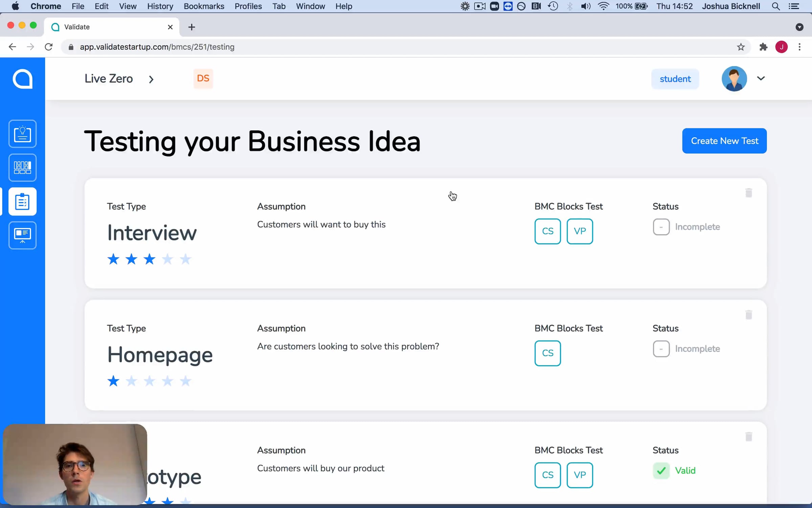Screen dimensions: 812x508
Task: Delete the Homepage test with trash icon
Action: (748, 315)
